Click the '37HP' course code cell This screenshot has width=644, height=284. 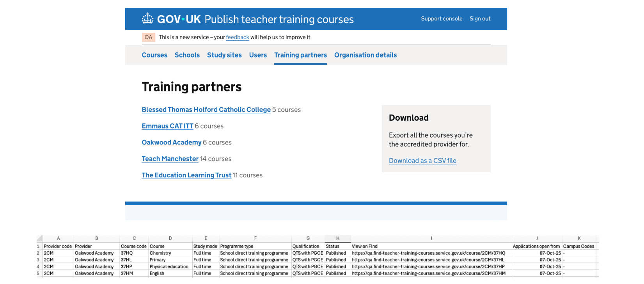click(134, 267)
